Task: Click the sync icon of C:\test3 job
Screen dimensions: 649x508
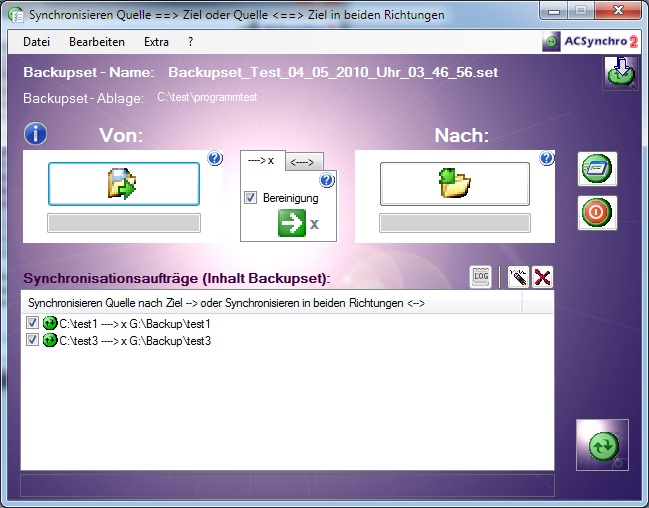Action: coord(50,340)
